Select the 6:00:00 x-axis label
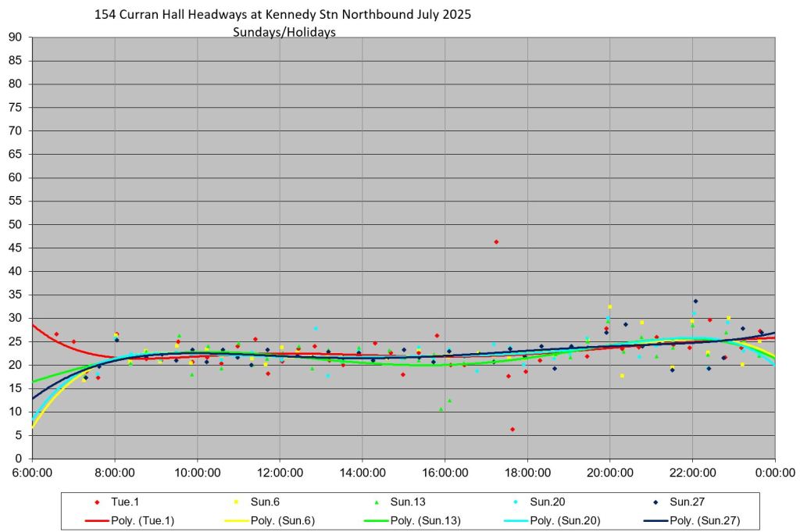 tap(33, 473)
